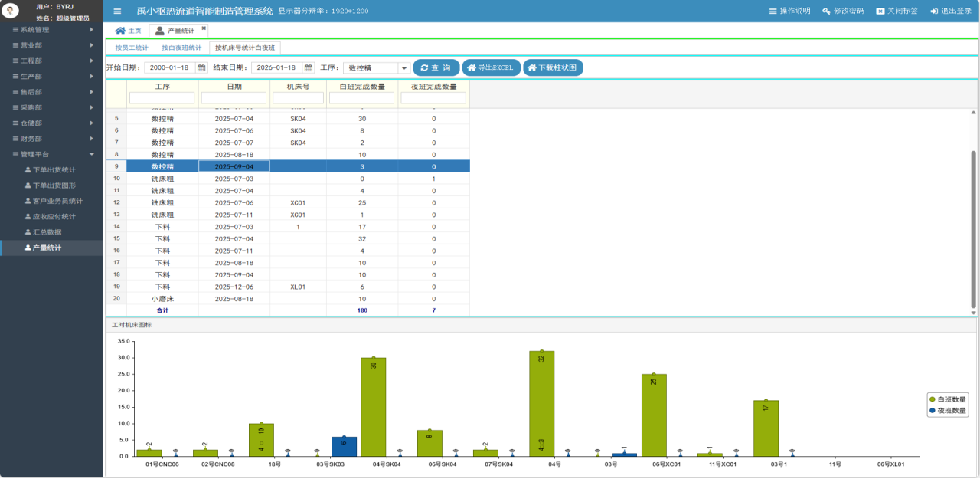Open the 开始日期 calendar picker icon
Screen dimensions: 980x479
coord(201,67)
